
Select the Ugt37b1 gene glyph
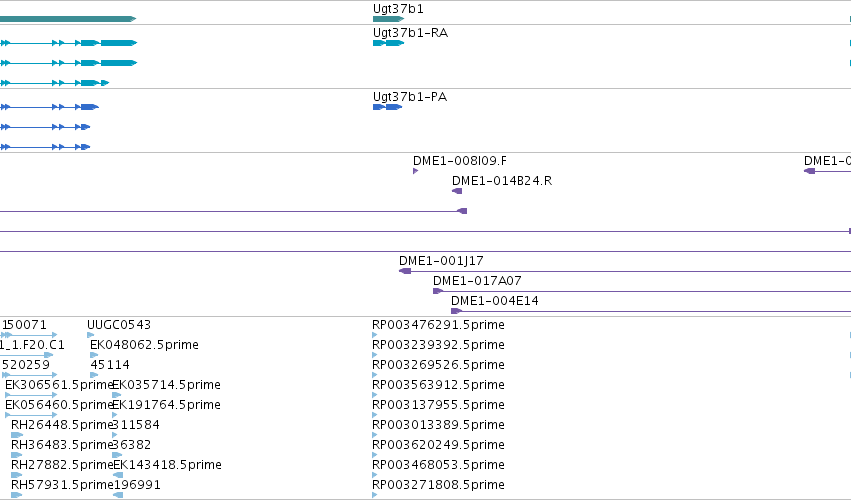389,19
